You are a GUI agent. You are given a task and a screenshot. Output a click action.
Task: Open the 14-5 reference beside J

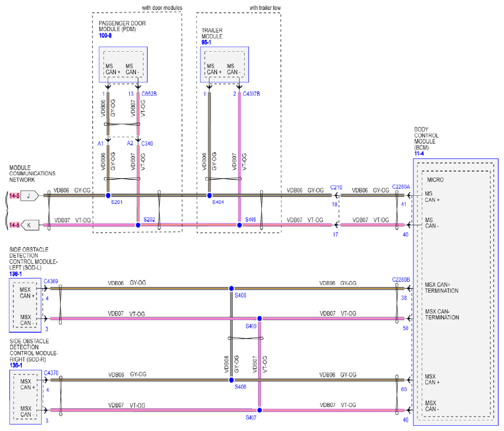click(x=14, y=196)
